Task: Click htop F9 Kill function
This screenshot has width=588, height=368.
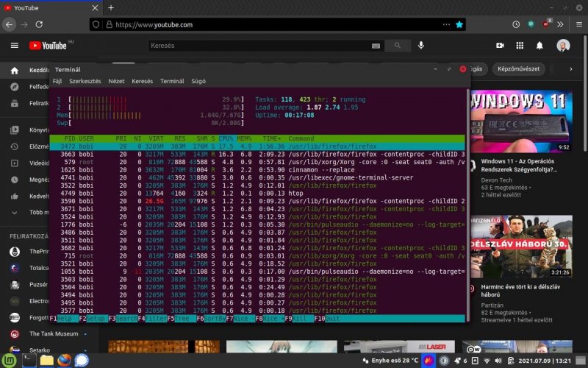Action: [299, 319]
